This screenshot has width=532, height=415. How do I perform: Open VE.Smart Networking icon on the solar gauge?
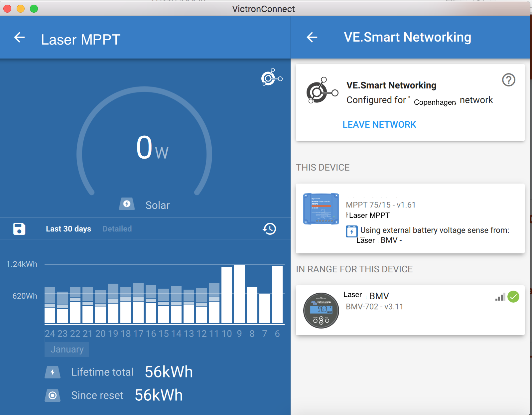272,77
